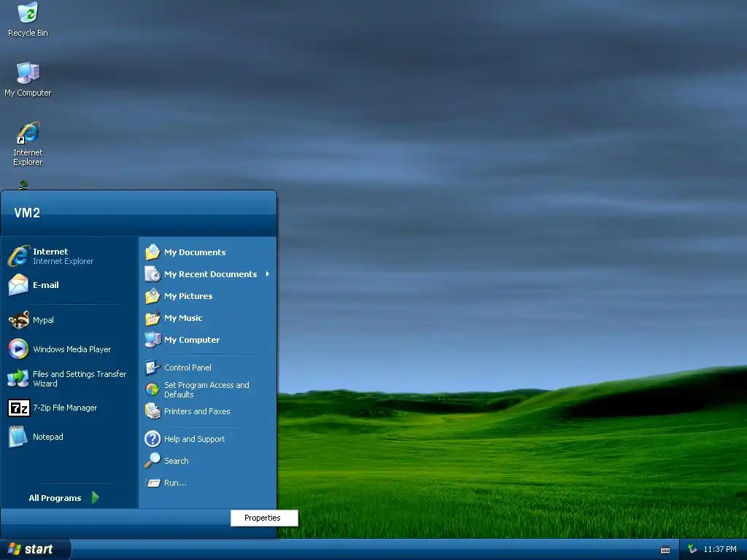Image resolution: width=747 pixels, height=560 pixels.
Task: Click the Mypal raccoon icon
Action: [x=18, y=320]
